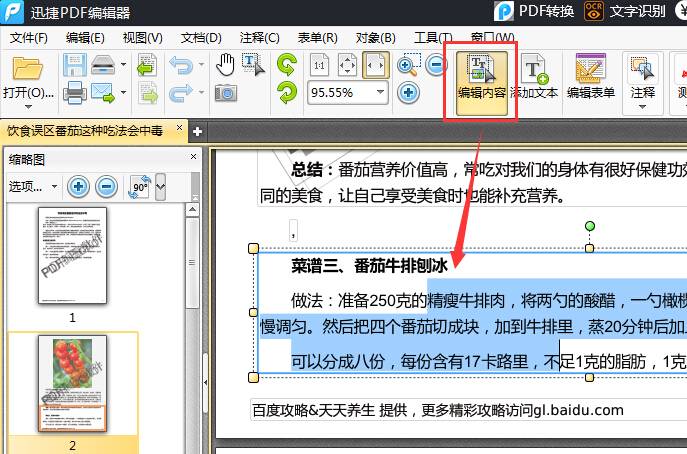Viewport: 687px width, 454px height.
Task: Toggle the fit width view button
Action: 376,66
